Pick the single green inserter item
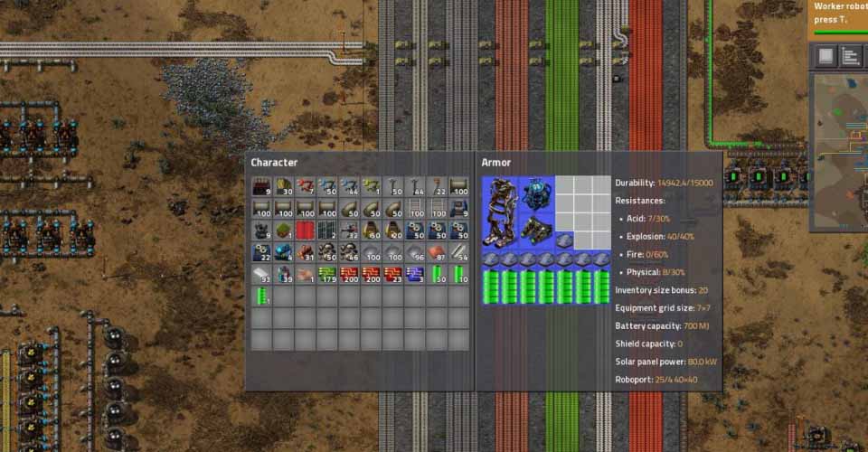The image size is (868, 452). [371, 186]
